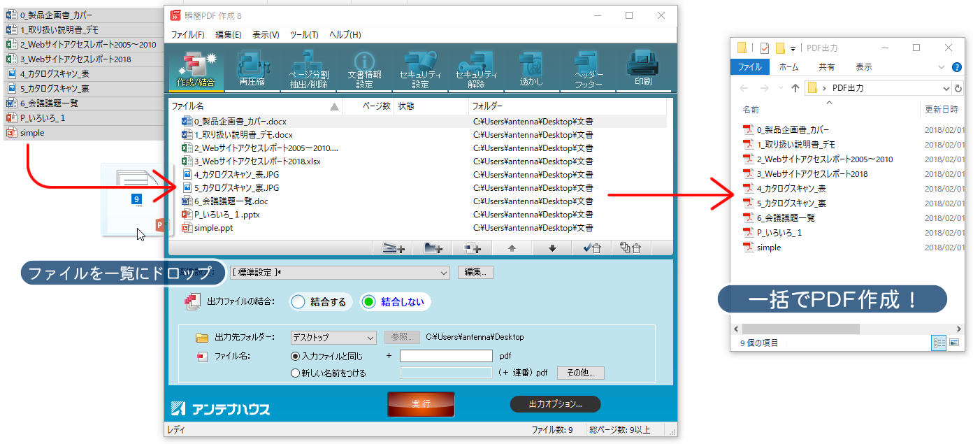Click the Explorer help question mark icon
Screen dimensions: 980x444
click(957, 67)
